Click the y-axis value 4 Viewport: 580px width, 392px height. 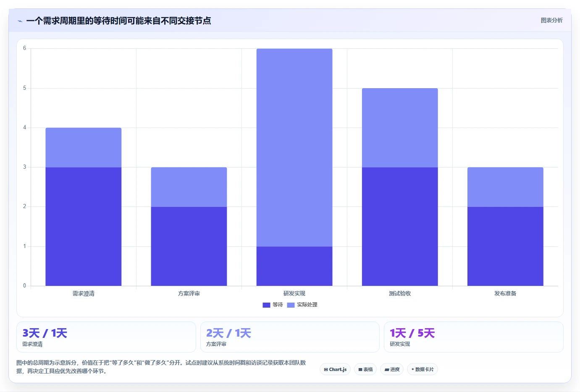(24, 128)
